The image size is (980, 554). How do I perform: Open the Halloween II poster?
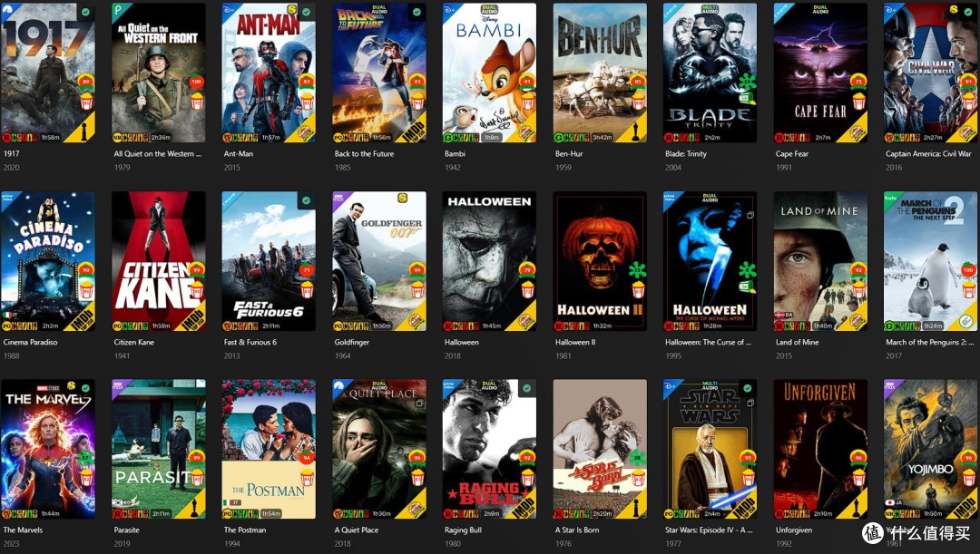600,261
